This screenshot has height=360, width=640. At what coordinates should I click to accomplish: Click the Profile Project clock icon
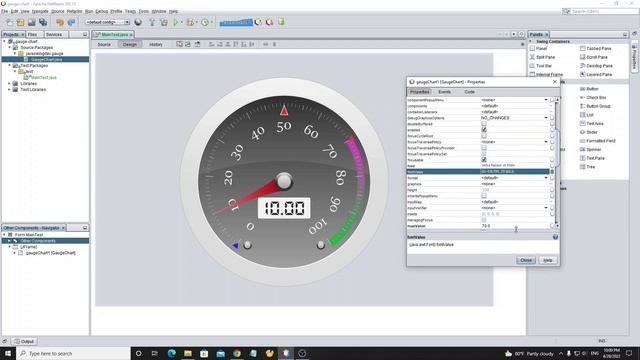205,22
